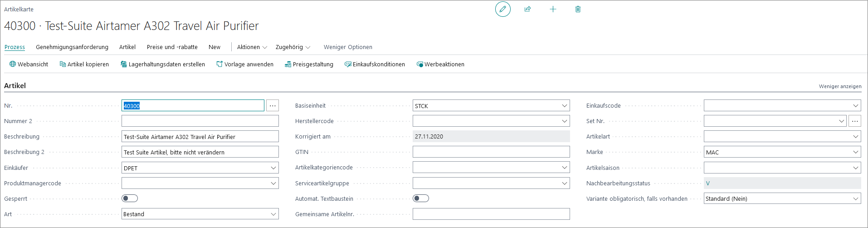Screen dimensions: 868x228
Task: Select Preise und -rabatte tab
Action: [x=172, y=47]
